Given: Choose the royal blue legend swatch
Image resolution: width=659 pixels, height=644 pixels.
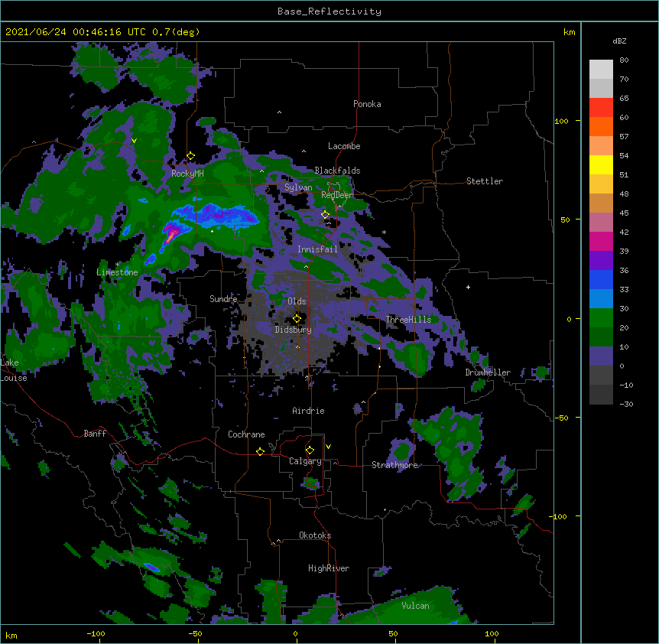Looking at the screenshot, I should (601, 279).
